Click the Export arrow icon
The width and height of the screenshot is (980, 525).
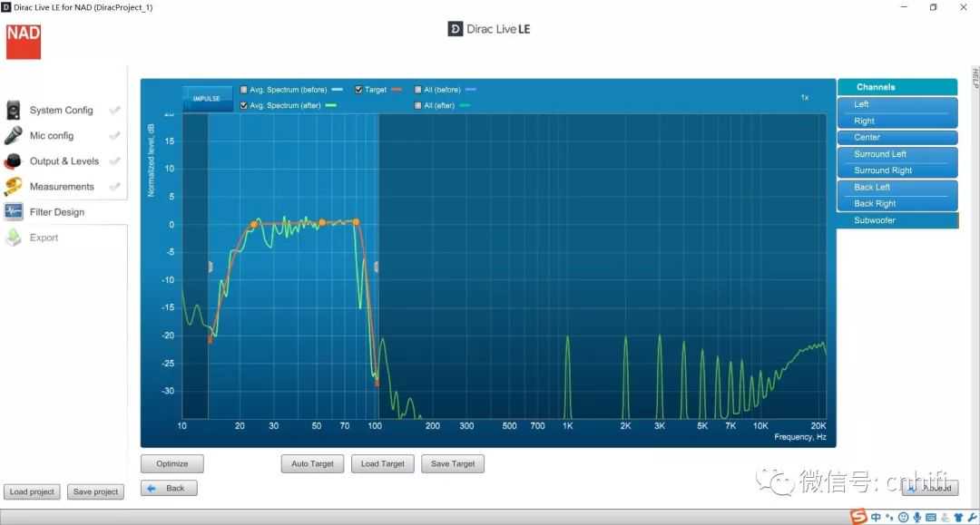14,238
